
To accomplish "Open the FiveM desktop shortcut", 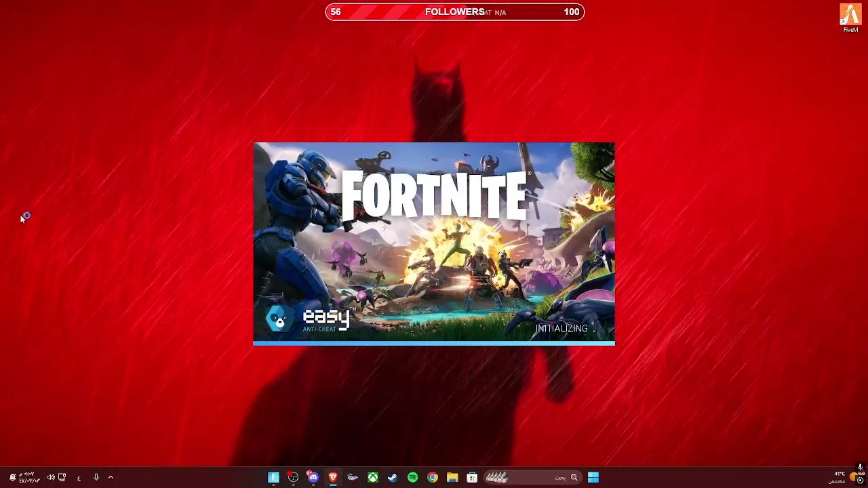I will click(850, 18).
